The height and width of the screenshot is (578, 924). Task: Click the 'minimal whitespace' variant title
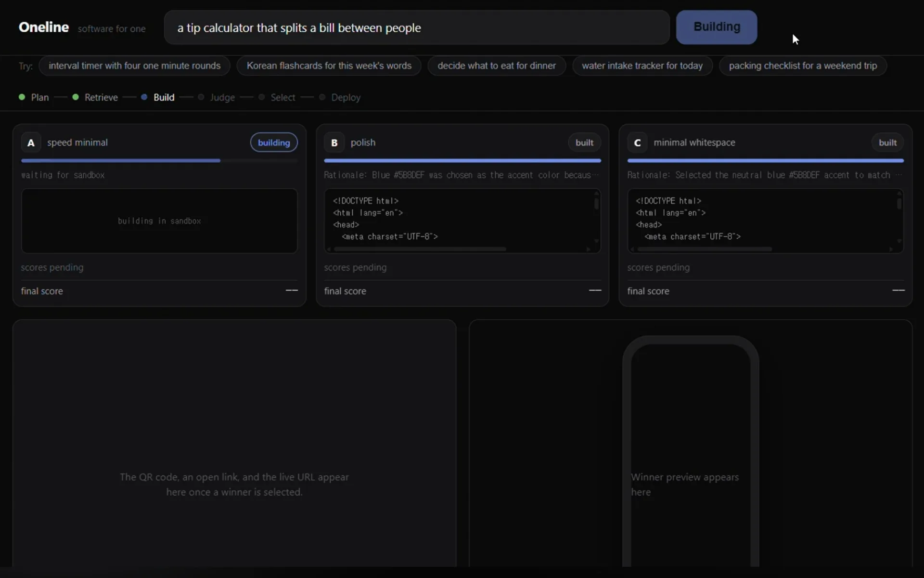coord(694,143)
